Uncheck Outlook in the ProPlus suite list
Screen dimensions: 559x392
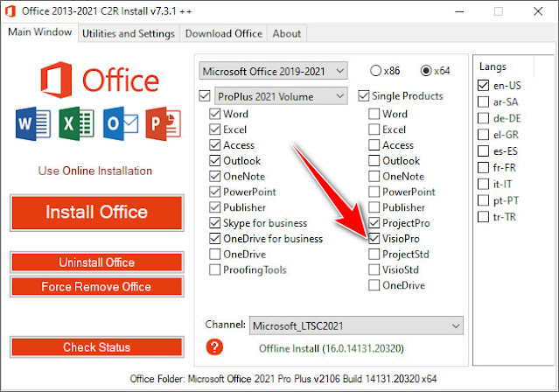point(214,161)
